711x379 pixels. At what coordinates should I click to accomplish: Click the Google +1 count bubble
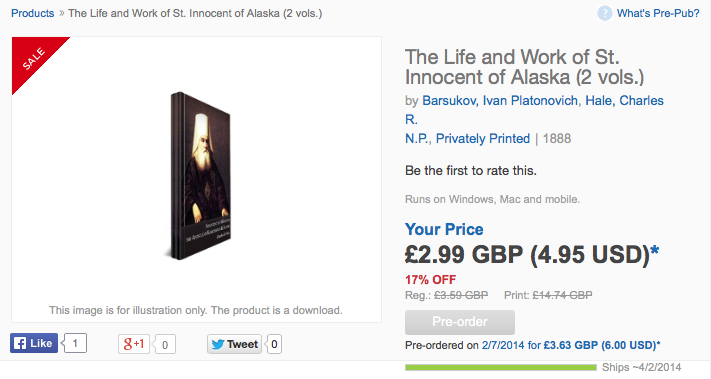pos(165,345)
